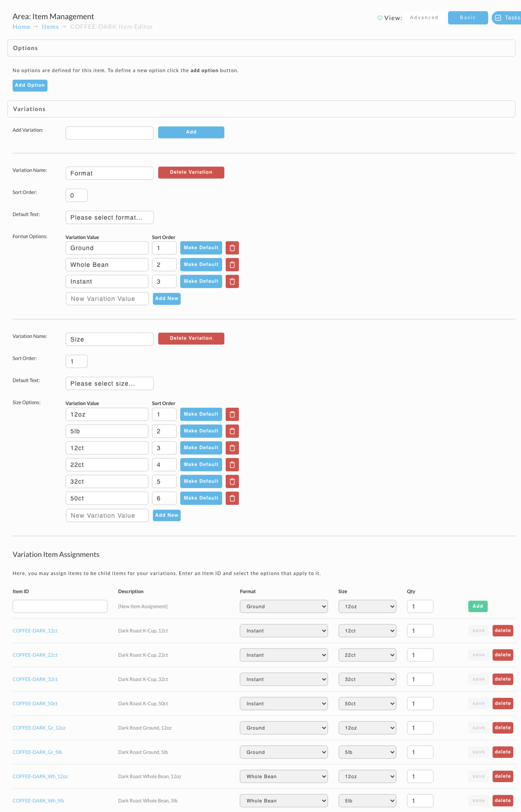Focus the Add Variation text field
This screenshot has width=521, height=812.
coord(110,133)
